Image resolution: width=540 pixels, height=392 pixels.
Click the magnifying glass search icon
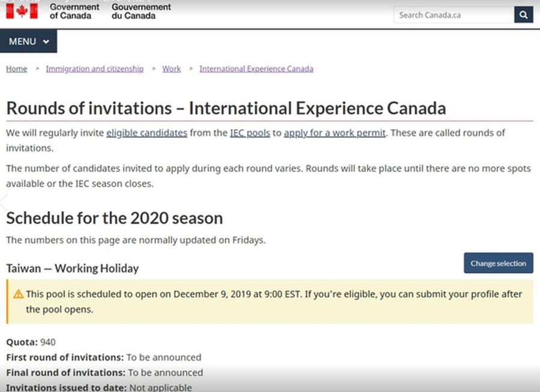(x=523, y=15)
